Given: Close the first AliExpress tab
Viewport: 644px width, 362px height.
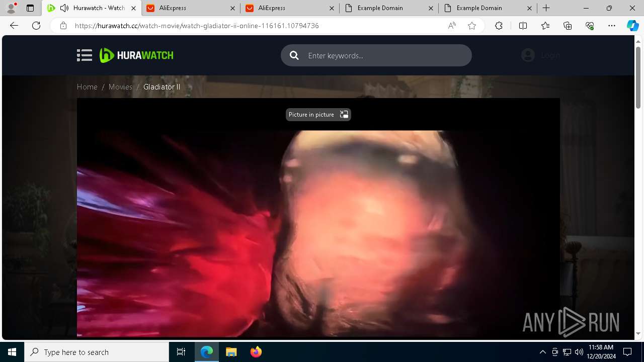Looking at the screenshot, I should [x=232, y=8].
